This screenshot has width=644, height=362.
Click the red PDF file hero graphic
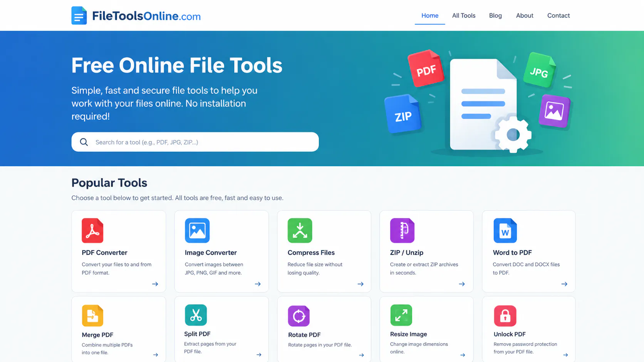[426, 68]
